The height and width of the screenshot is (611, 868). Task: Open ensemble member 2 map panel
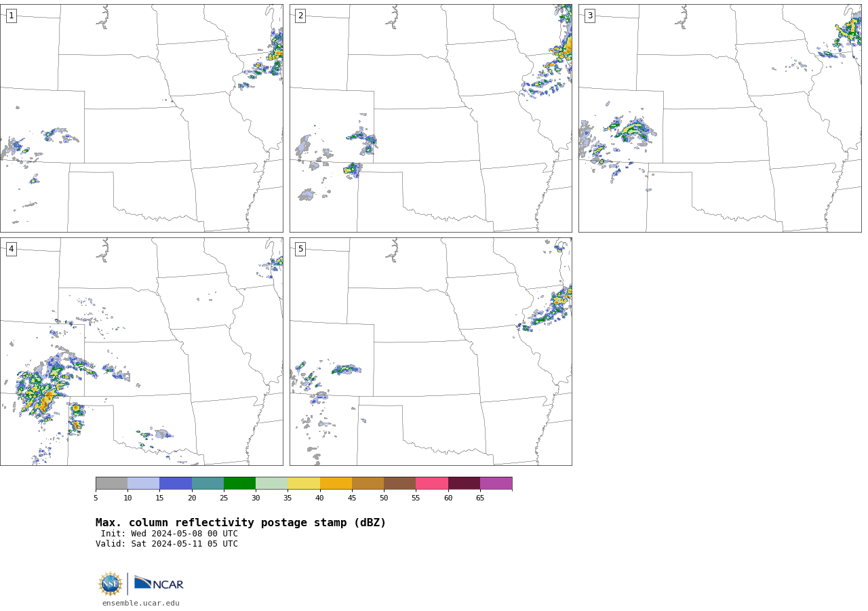[x=431, y=118]
